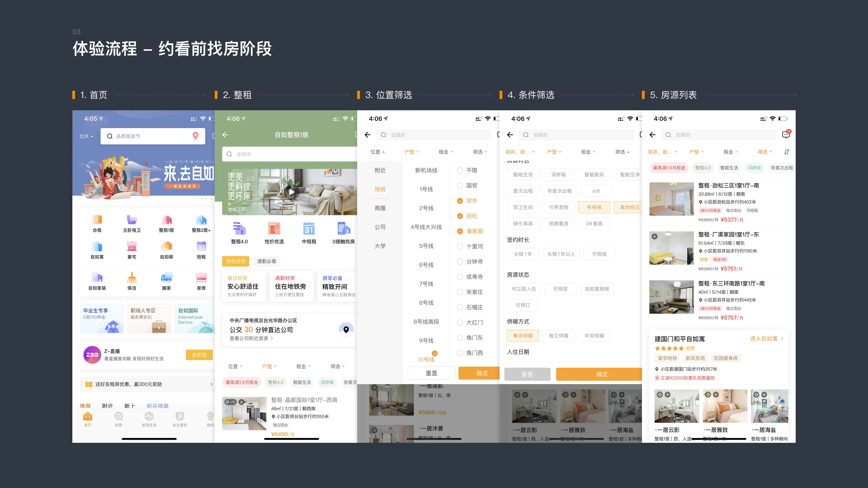
Task: Open the 毕业生专享 promo card
Action: [x=101, y=319]
